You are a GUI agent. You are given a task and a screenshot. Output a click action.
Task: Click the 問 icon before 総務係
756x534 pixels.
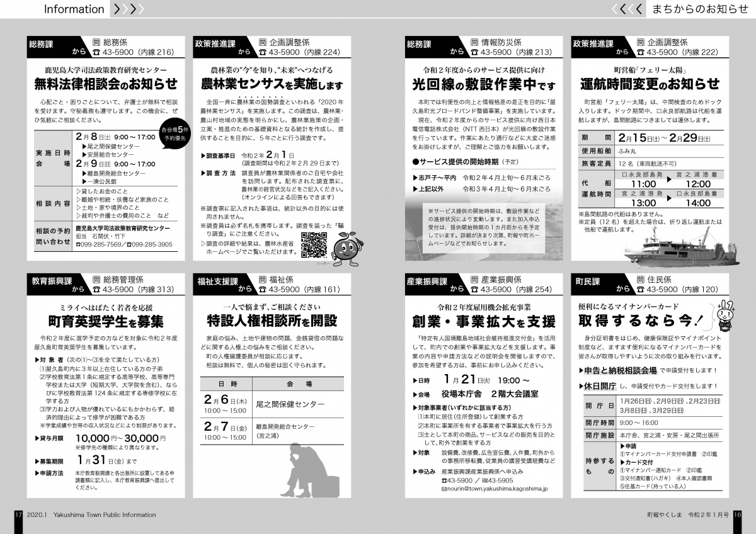tap(97, 42)
